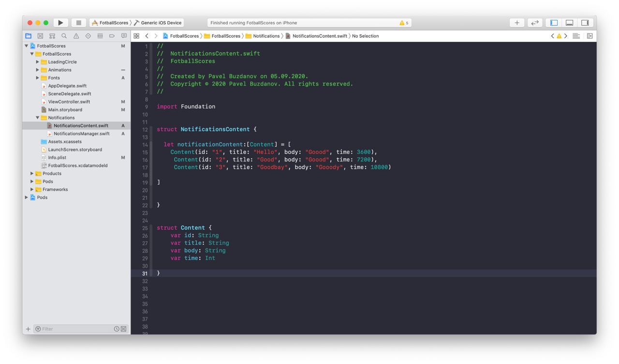619x364 pixels.
Task: Toggle source-control status filter icon
Action: tap(123, 329)
